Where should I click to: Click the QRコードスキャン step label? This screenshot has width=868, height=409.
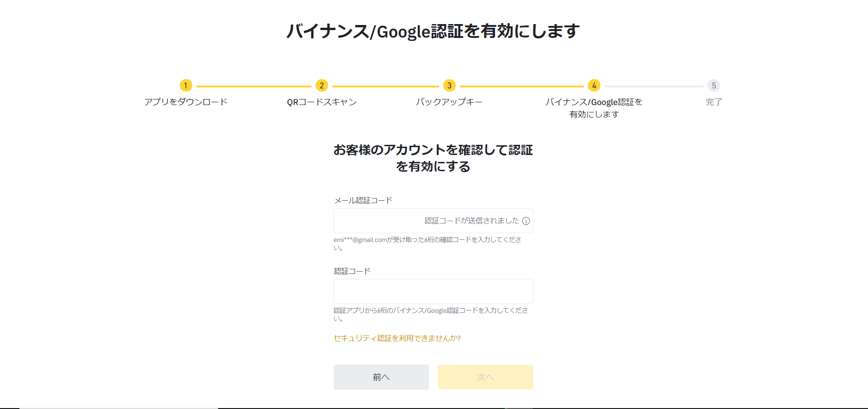click(322, 102)
